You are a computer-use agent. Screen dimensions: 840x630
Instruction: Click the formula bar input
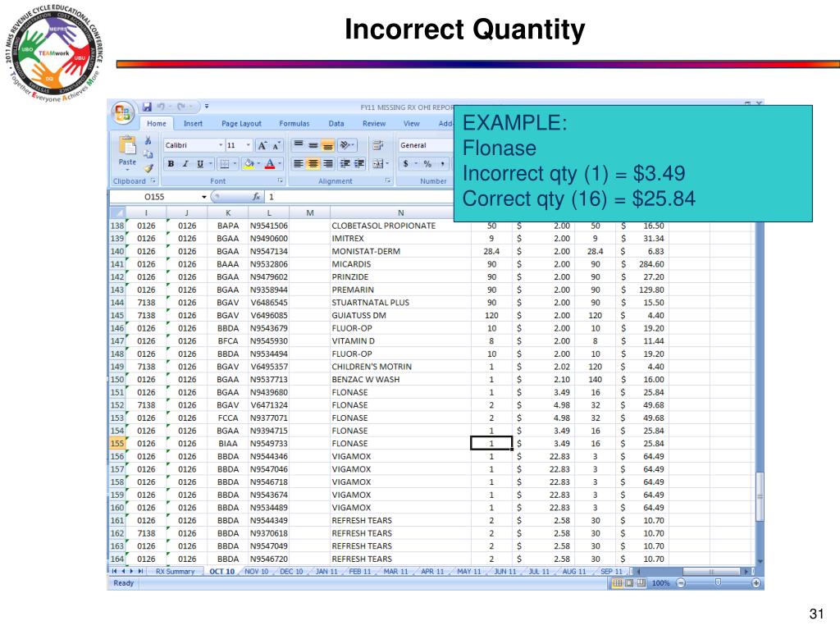click(x=359, y=197)
